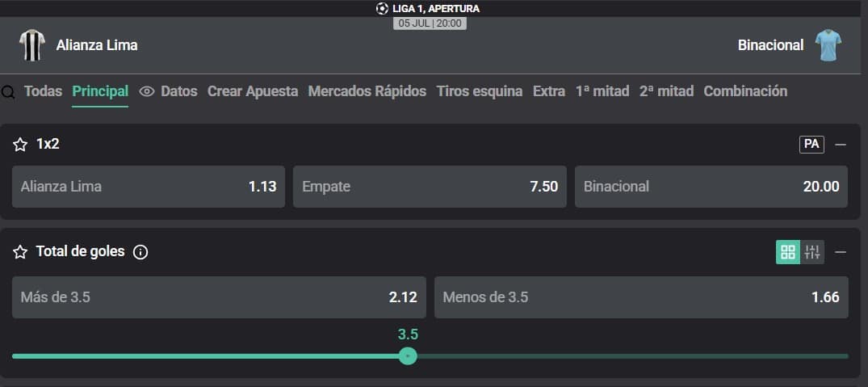Select the PA badge on 1x2
The height and width of the screenshot is (387, 868).
point(811,144)
